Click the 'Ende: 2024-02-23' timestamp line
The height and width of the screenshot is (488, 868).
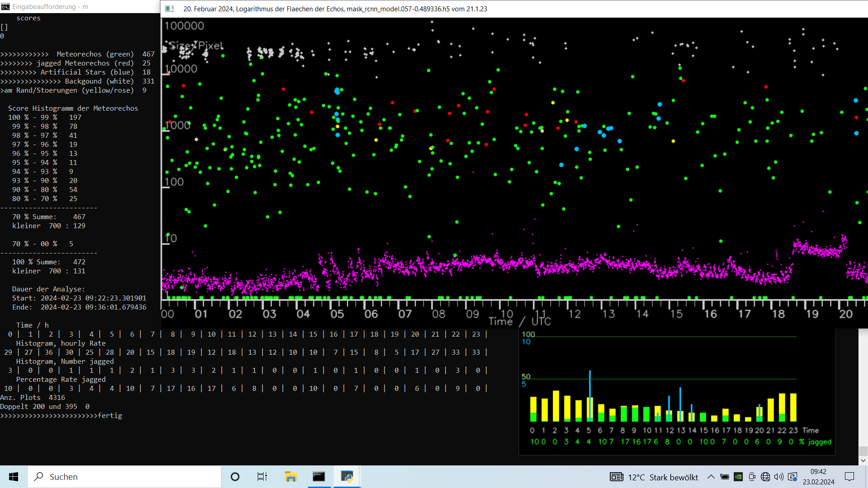pos(79,307)
